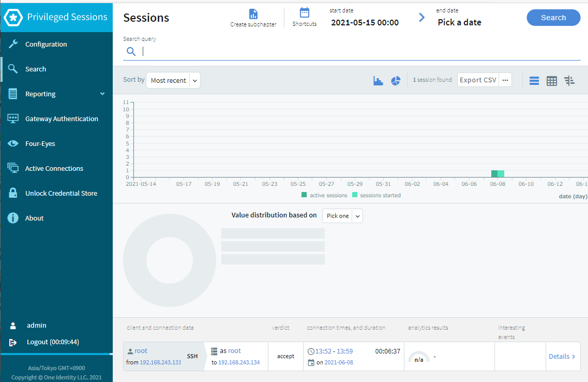This screenshot has width=588, height=382.
Task: Open the Export CSV more options menu
Action: (x=505, y=80)
